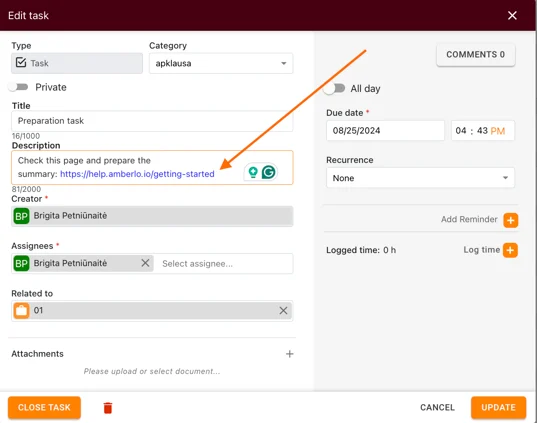The height and width of the screenshot is (423, 537).
Task: Click the orange briefcase icon in Related to
Action: point(21,311)
